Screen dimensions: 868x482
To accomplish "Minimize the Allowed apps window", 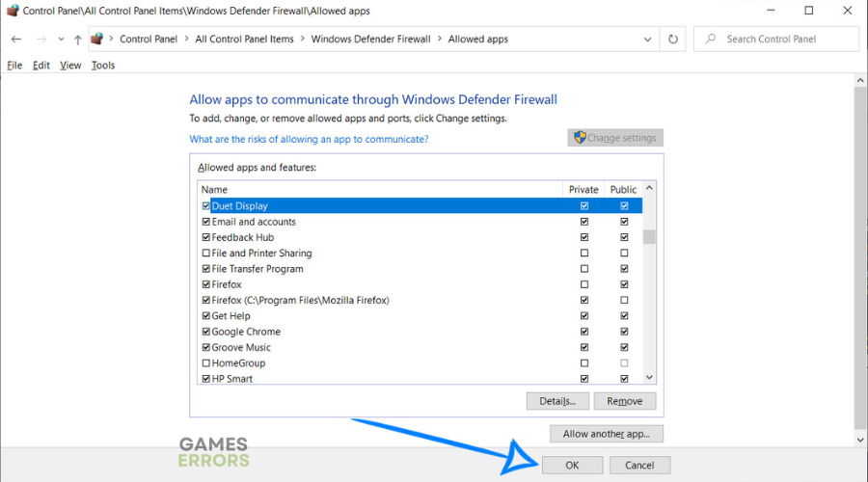I will click(x=771, y=11).
